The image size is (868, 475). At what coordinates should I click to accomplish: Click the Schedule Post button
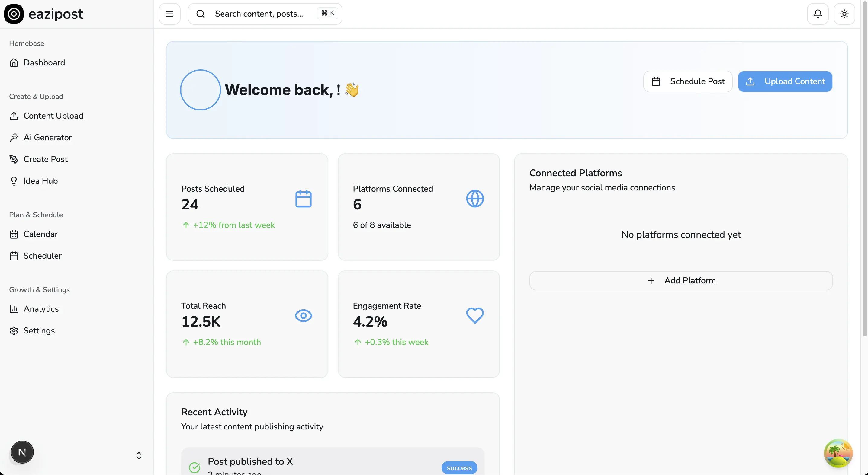point(688,81)
